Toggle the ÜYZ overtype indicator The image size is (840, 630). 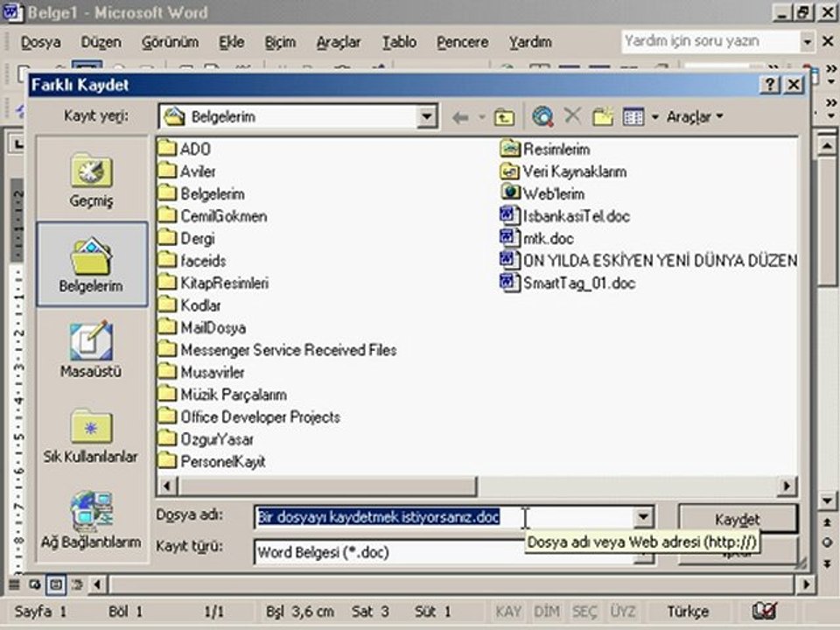click(622, 612)
